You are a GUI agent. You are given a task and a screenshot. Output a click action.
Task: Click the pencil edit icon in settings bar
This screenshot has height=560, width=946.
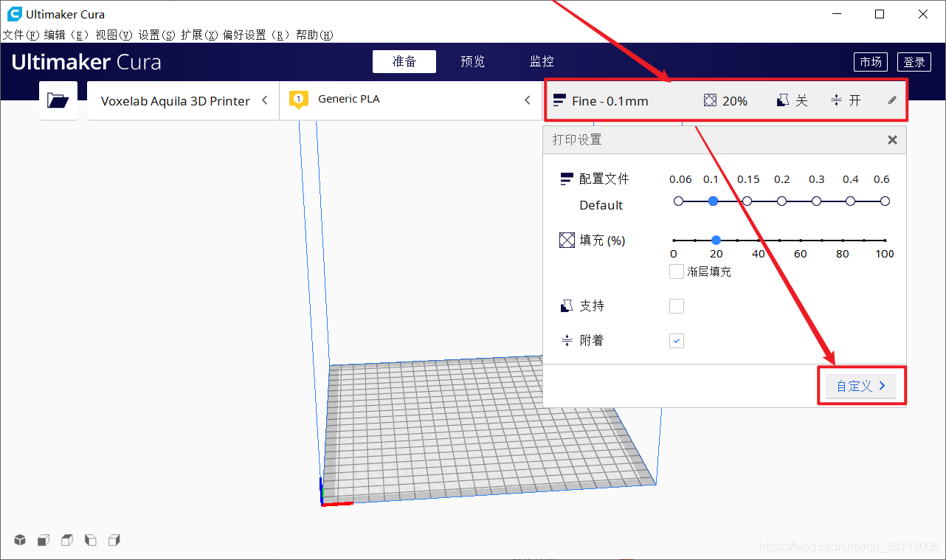(892, 100)
